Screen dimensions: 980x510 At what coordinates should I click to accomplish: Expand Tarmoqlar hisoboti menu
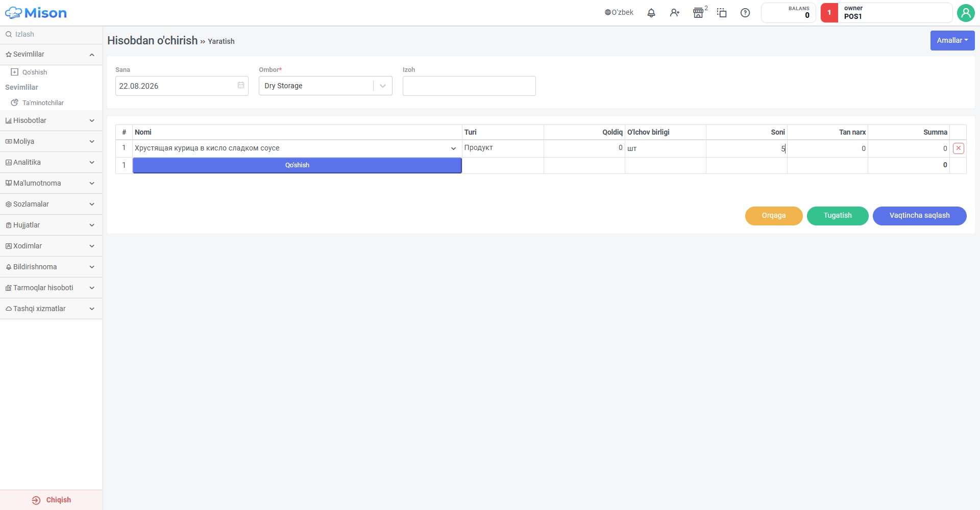[x=51, y=288]
